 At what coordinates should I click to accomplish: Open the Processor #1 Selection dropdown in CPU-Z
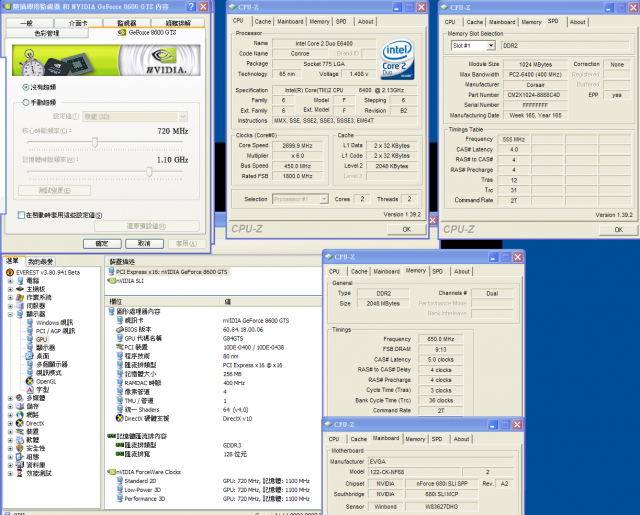(x=324, y=199)
